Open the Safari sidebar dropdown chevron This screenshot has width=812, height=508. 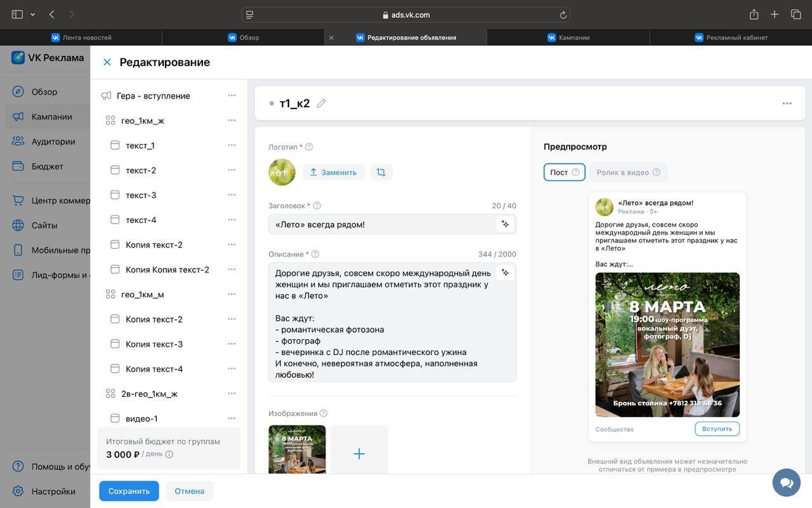(32, 15)
